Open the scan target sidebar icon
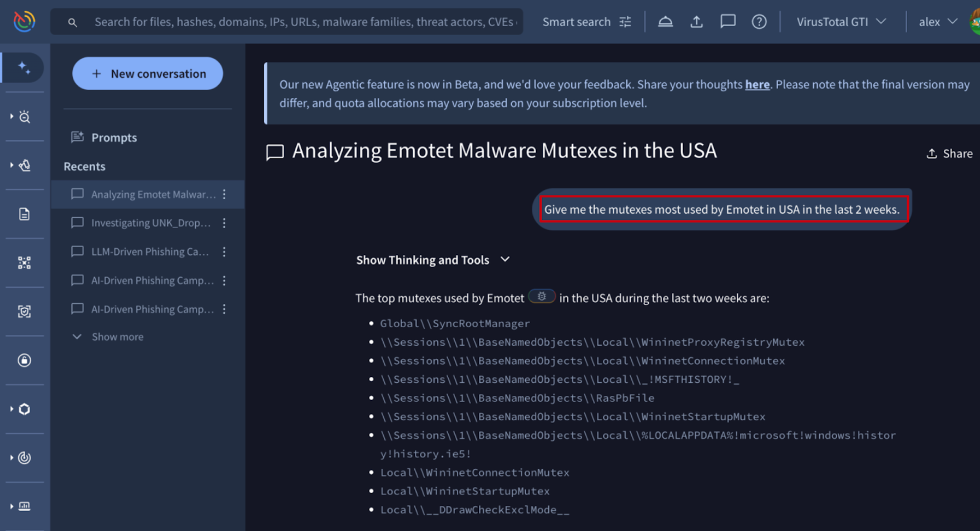 pos(24,311)
